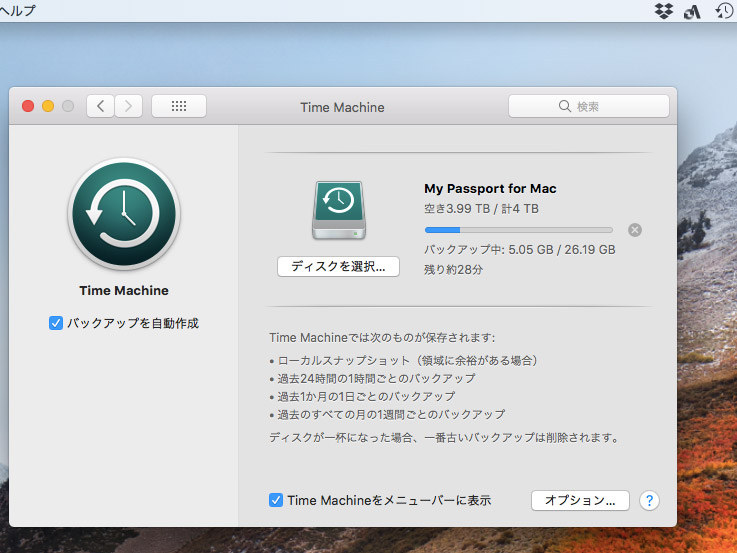Image resolution: width=737 pixels, height=553 pixels.
Task: Click the Time Machineでは次のものが保存されます heading
Action: click(382, 338)
